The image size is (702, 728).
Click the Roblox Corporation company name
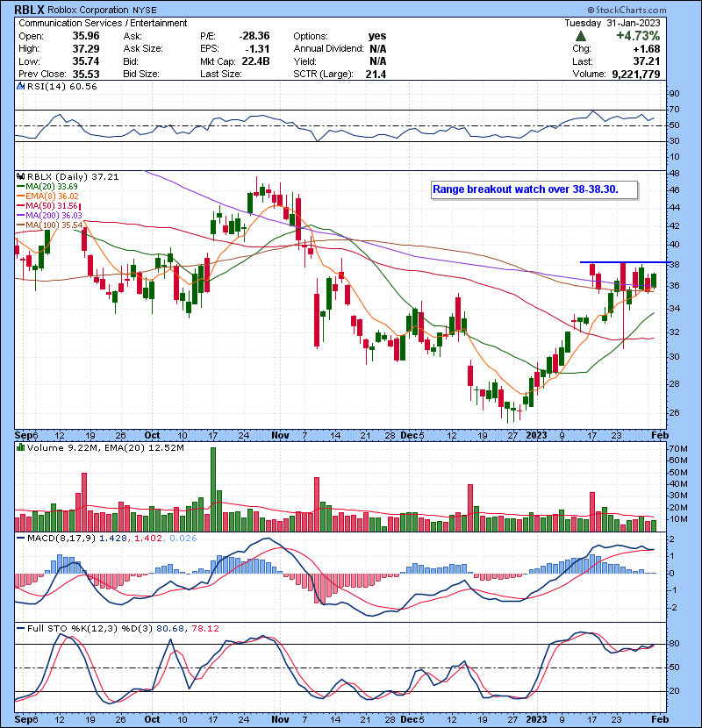pyautogui.click(x=88, y=10)
